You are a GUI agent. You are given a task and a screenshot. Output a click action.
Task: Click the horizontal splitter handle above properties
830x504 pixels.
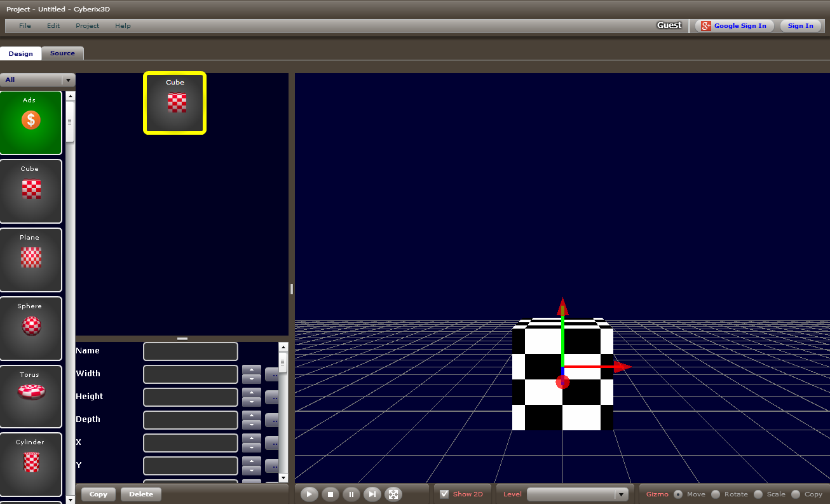tap(182, 339)
